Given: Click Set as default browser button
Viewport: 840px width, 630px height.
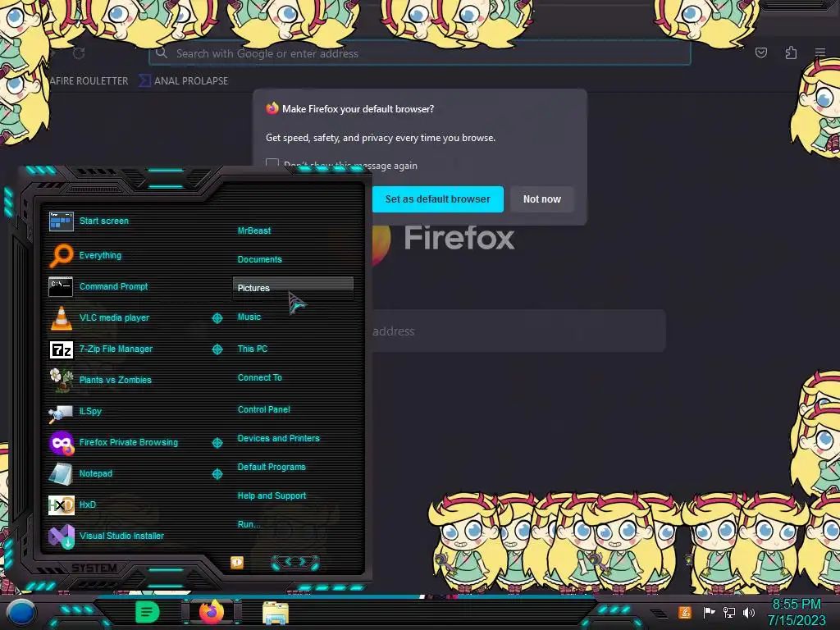Looking at the screenshot, I should pyautogui.click(x=438, y=199).
